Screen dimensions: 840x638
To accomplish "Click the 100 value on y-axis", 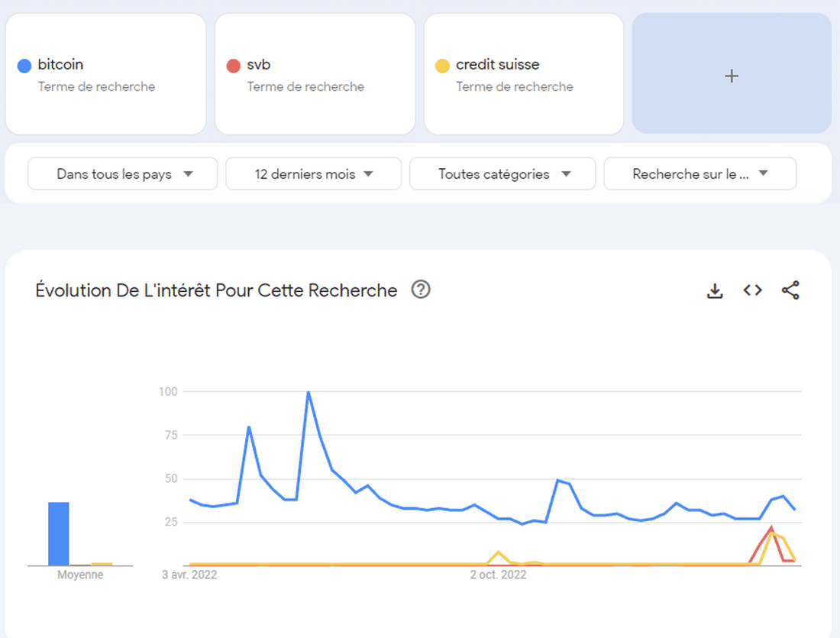I will coord(168,391).
